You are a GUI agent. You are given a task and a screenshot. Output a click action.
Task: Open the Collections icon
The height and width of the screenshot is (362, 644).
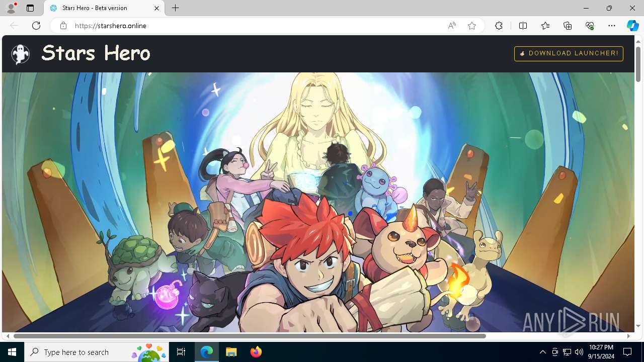[568, 26]
